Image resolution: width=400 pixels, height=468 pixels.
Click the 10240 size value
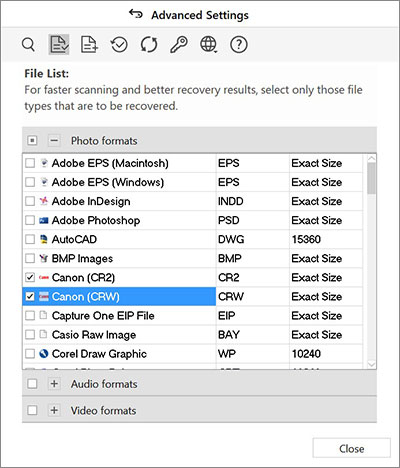pyautogui.click(x=306, y=354)
